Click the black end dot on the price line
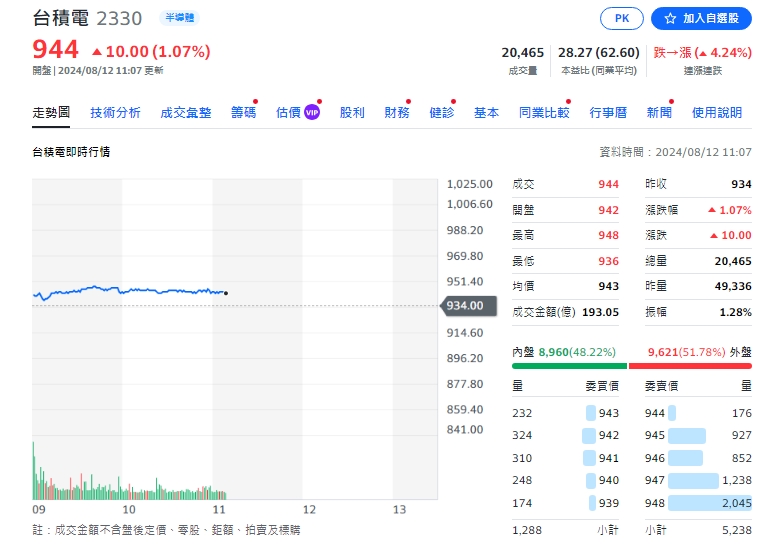This screenshot has height=548, width=768. point(226,293)
